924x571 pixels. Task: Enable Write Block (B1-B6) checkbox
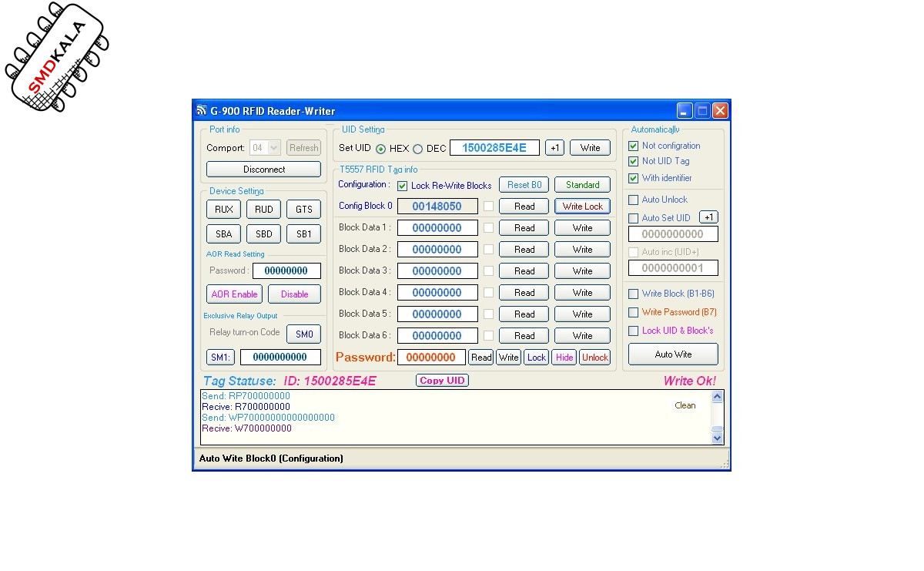tap(633, 294)
